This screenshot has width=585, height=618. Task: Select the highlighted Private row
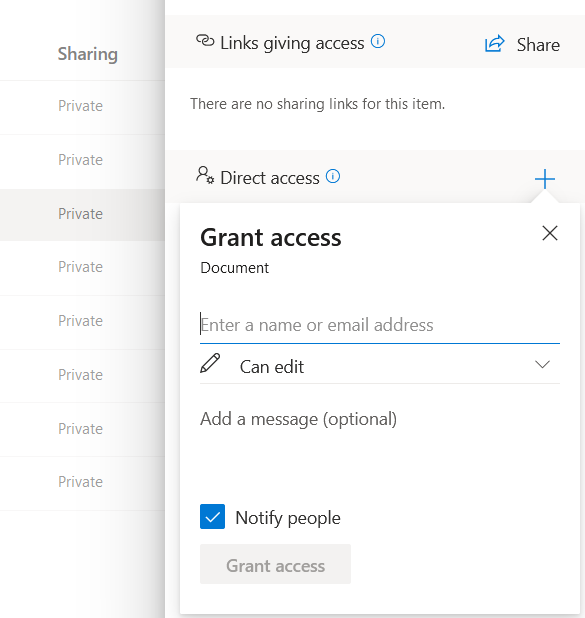[80, 214]
